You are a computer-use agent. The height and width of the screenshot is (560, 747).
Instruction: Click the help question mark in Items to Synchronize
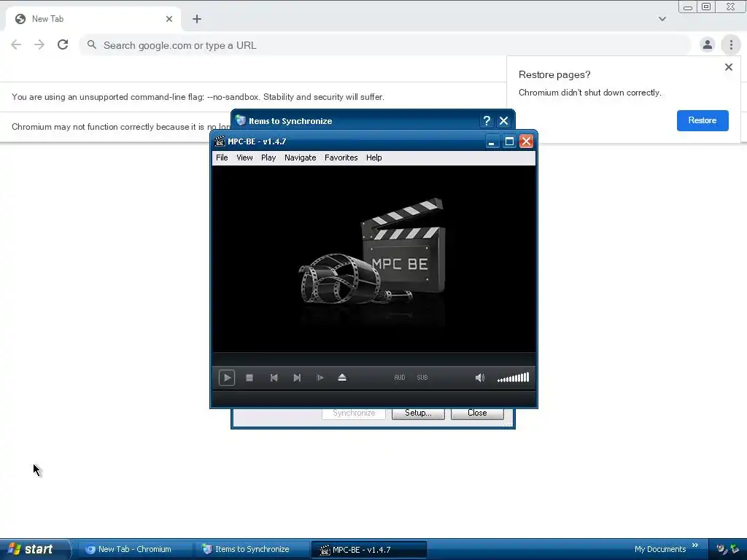487,121
